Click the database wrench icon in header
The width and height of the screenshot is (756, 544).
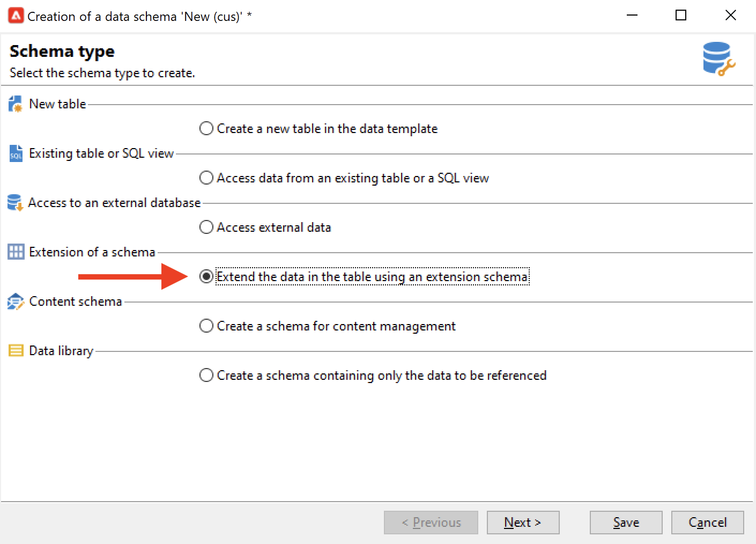718,58
